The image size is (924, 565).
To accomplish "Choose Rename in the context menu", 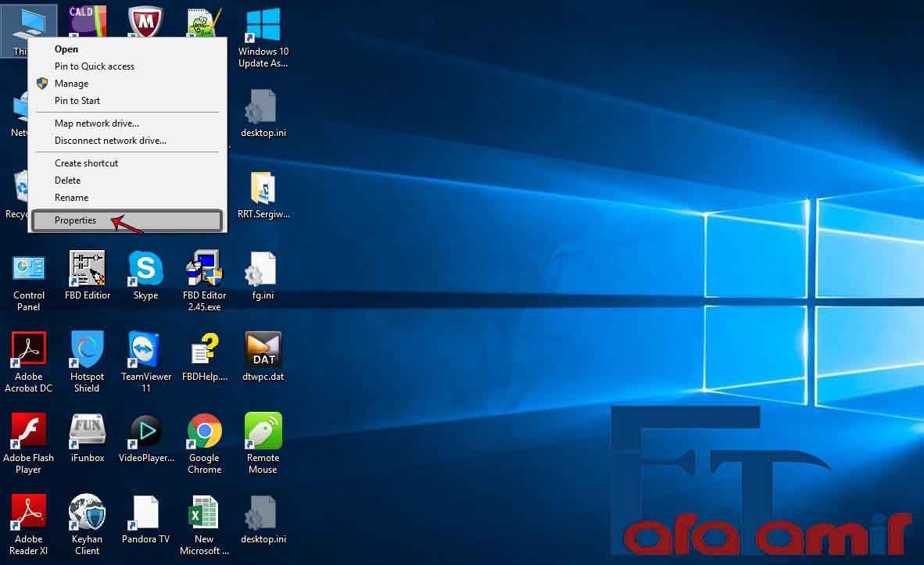I will coord(127,198).
